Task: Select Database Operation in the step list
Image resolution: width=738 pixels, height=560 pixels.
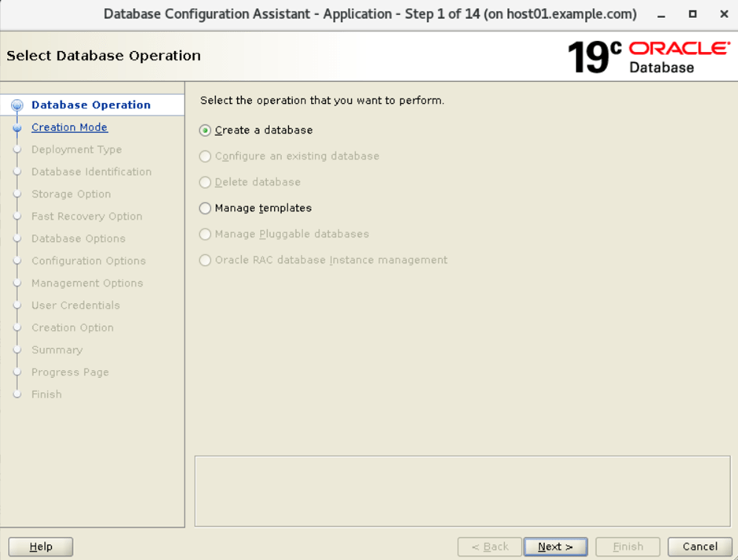Action: (90, 105)
